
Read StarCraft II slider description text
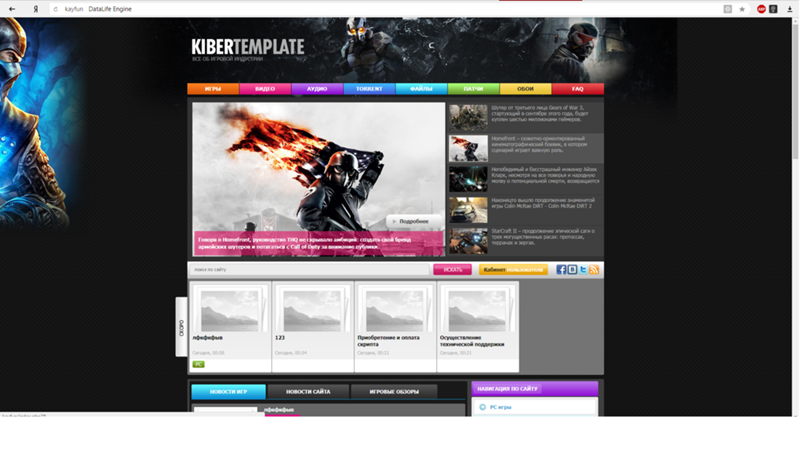tap(543, 237)
